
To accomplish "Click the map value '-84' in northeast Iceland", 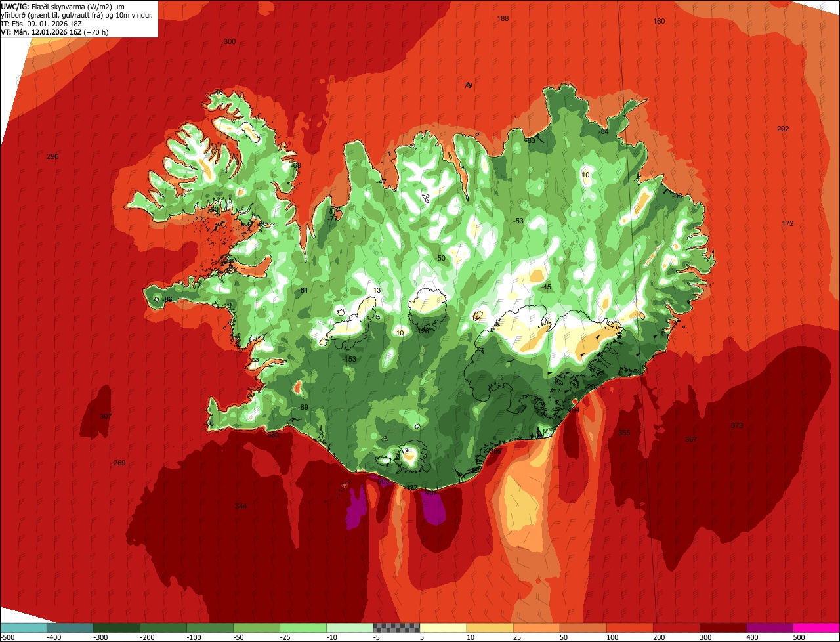I will coord(604,132).
